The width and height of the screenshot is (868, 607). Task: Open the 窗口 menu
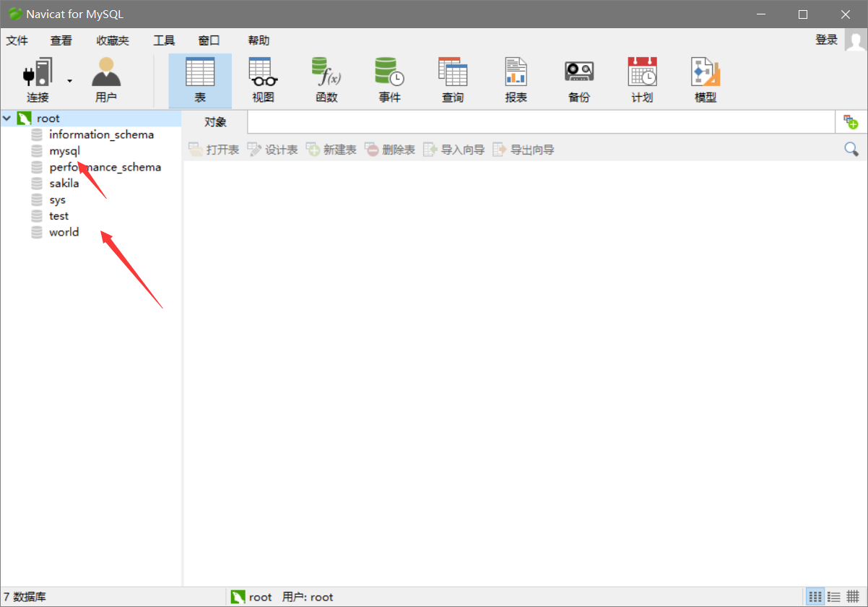209,40
